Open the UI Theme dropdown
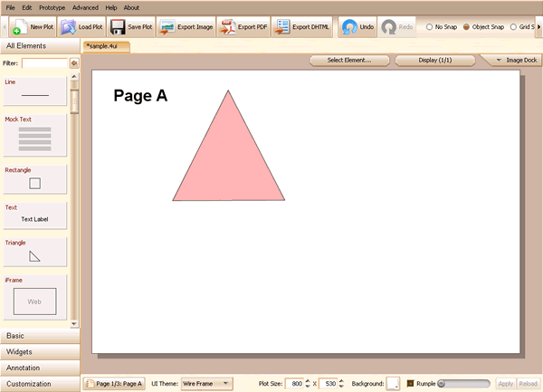The image size is (543, 392). click(x=206, y=384)
